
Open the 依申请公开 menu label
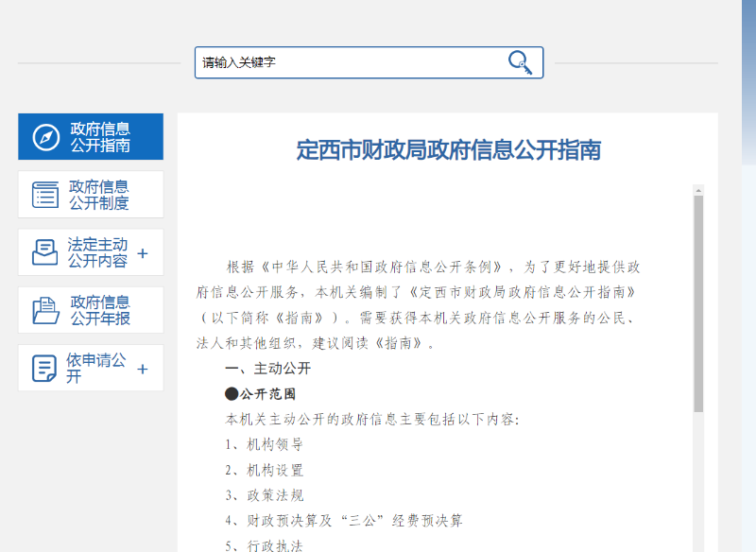[95, 368]
